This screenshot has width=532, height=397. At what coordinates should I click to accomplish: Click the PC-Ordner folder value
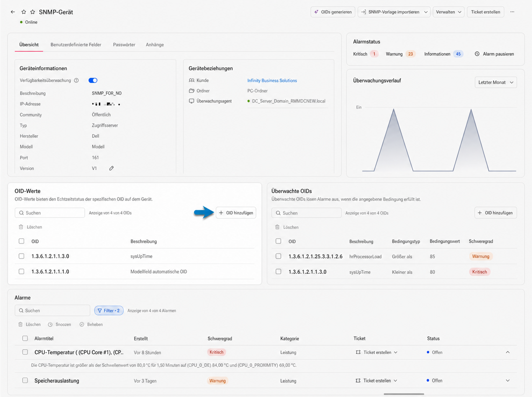click(x=257, y=91)
